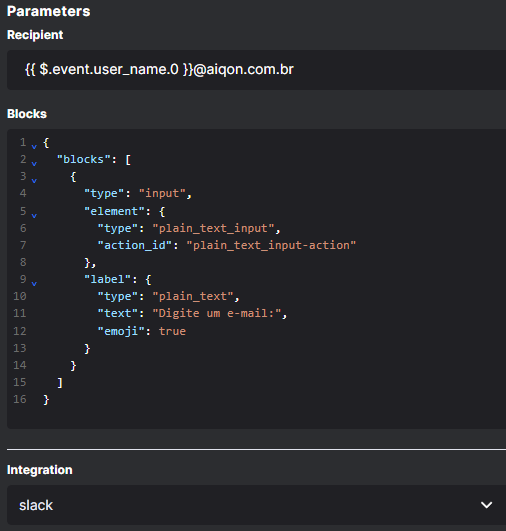This screenshot has height=531, width=506.
Task: Click the "emoji" key on line 12
Action: click(121, 331)
